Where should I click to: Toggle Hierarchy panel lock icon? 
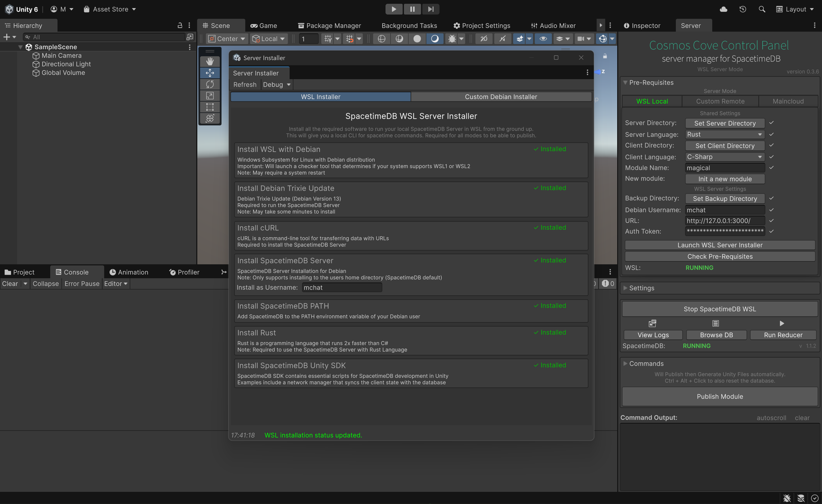(x=180, y=25)
